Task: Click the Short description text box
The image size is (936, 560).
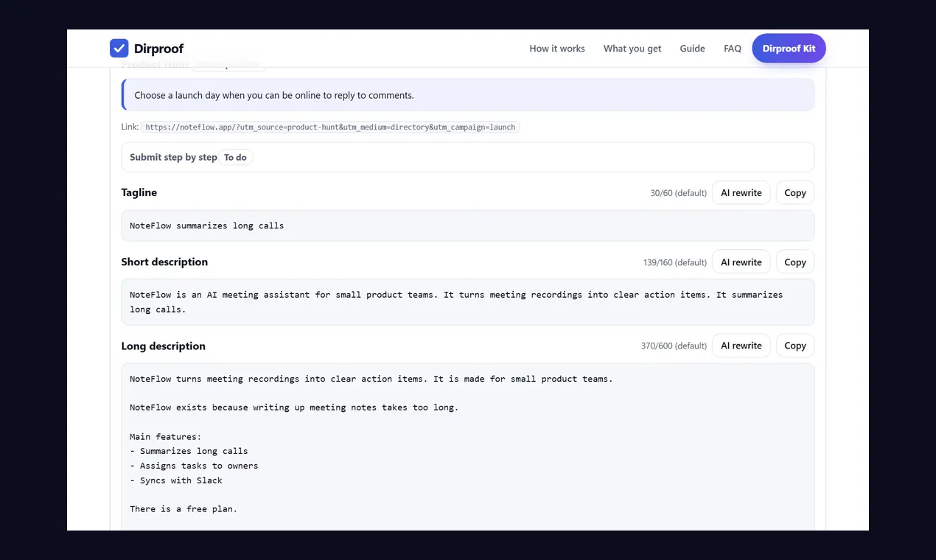Action: (468, 302)
